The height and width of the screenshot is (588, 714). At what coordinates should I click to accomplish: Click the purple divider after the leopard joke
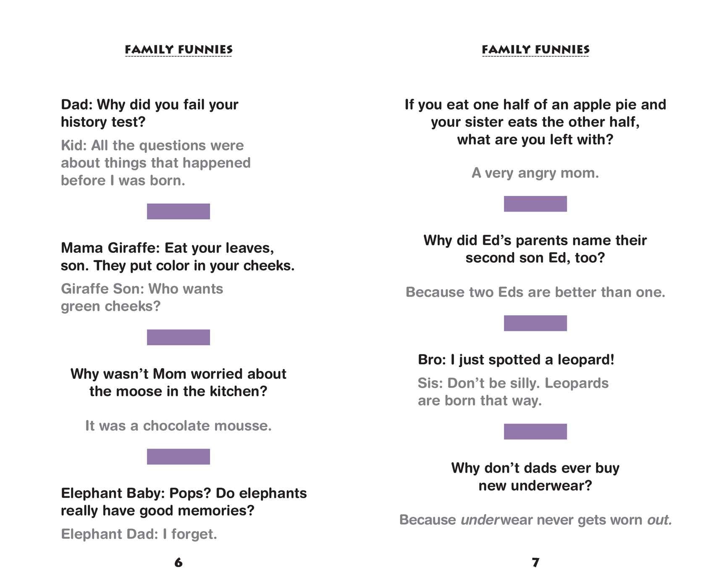pos(535,431)
